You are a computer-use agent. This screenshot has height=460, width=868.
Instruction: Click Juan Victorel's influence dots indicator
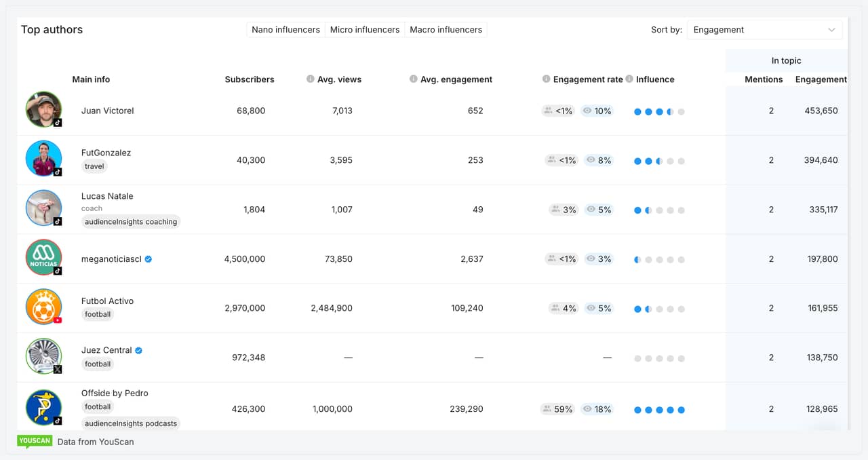pos(659,112)
